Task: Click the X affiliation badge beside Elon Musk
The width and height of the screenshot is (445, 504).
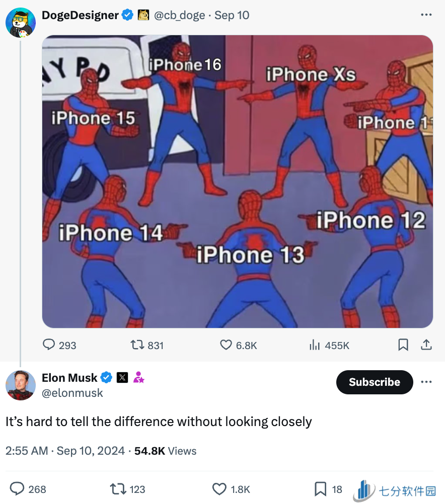Action: [x=122, y=377]
